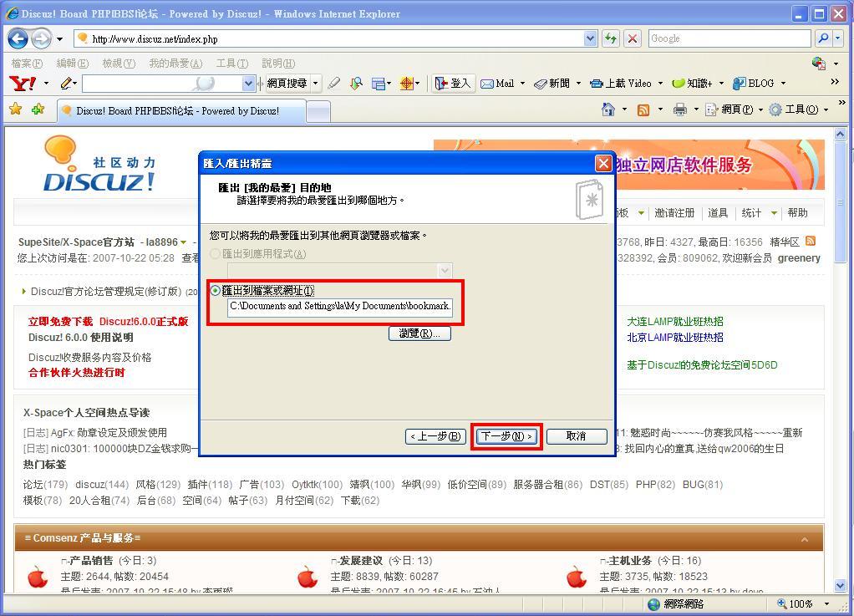The image size is (854, 616).
Task: Click the browser Forward arrow button
Action: click(42, 38)
